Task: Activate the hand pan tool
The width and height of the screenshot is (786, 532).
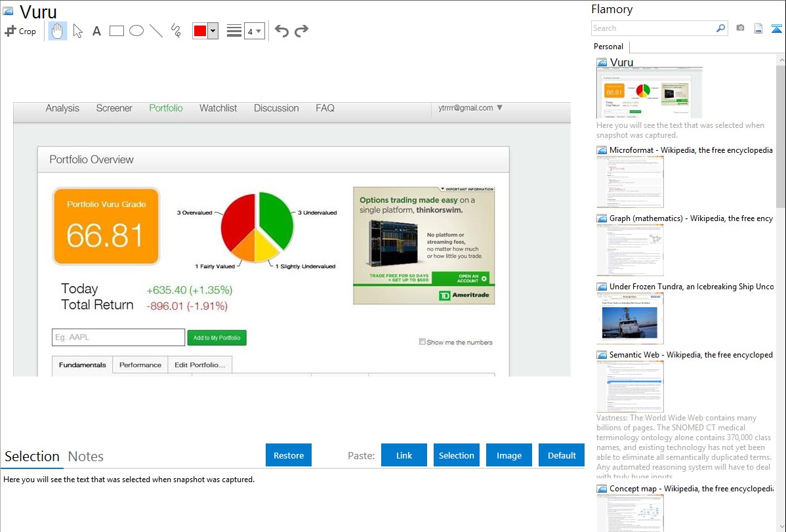Action: coord(58,31)
